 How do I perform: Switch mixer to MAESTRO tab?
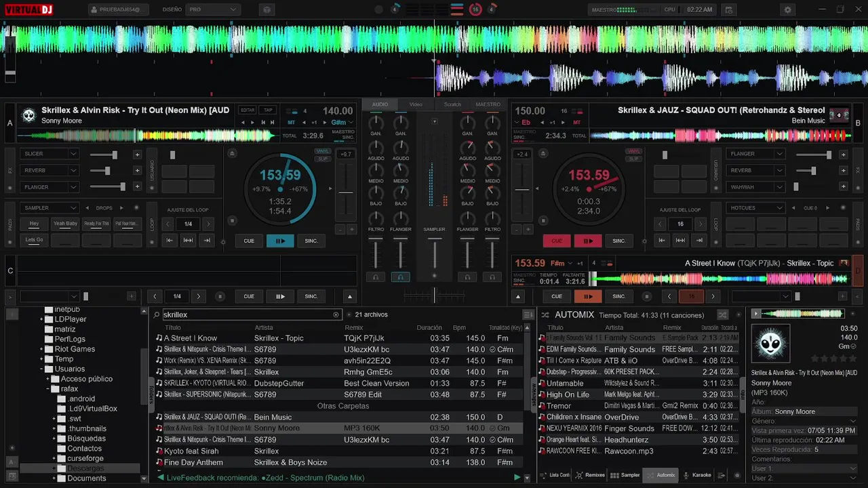coord(488,104)
